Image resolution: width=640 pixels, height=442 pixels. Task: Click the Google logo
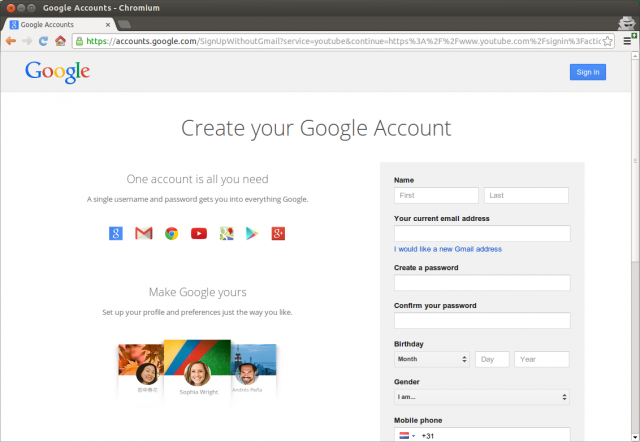point(58,72)
